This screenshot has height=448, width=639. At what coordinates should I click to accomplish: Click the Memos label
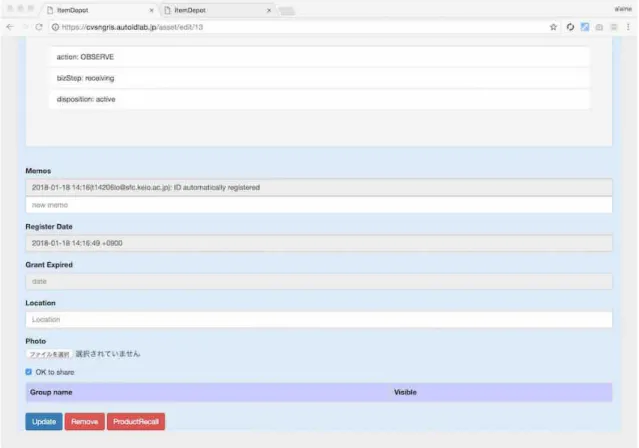coord(38,171)
